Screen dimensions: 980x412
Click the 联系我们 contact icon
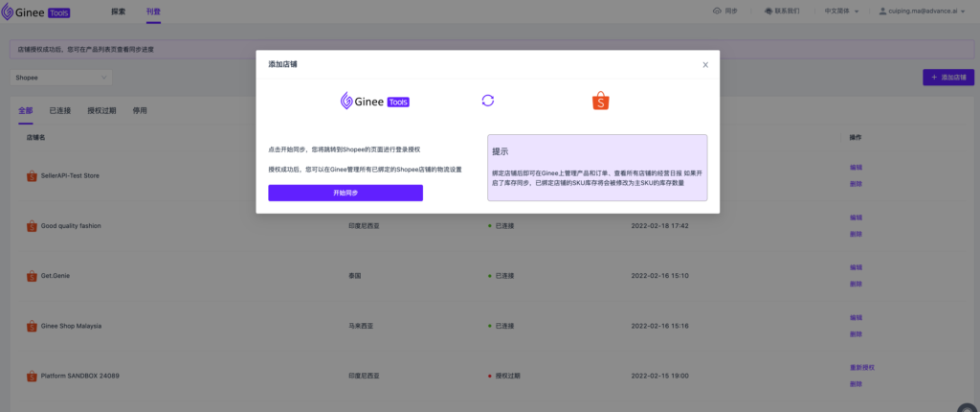point(770,11)
